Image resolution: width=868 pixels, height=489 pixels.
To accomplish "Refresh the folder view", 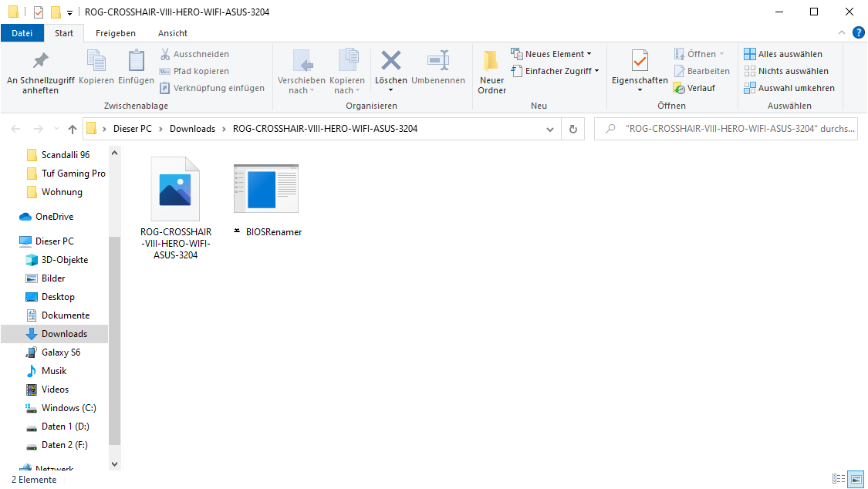I will [573, 129].
